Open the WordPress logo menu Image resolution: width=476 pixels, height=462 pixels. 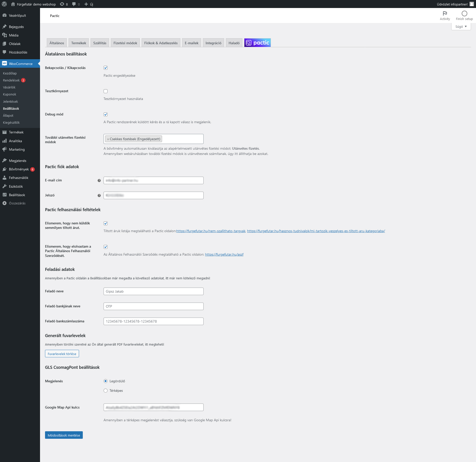pyautogui.click(x=4, y=4)
